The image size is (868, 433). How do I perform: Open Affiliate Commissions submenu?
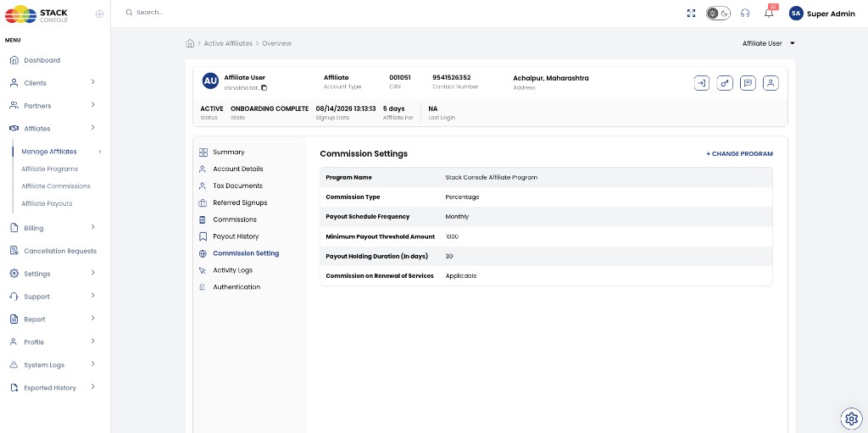pos(56,186)
